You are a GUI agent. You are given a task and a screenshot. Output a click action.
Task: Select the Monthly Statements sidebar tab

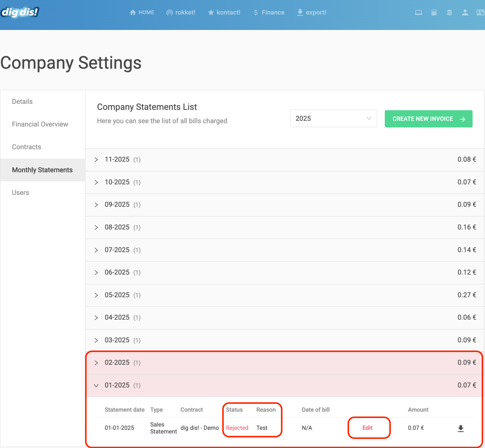click(43, 170)
